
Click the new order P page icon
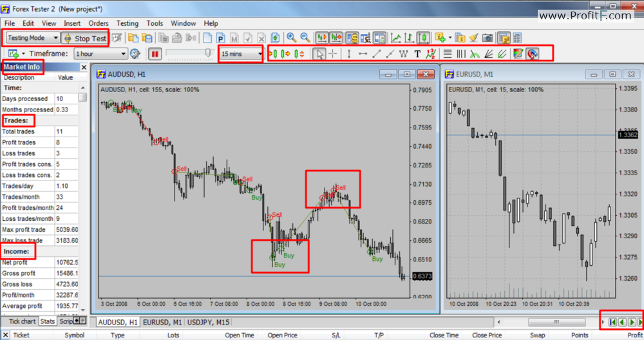[x=220, y=38]
